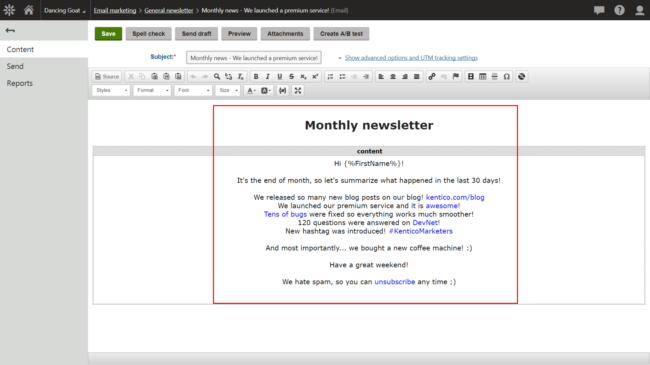650x365 pixels.
Task: Toggle italic formatting
Action: [x=268, y=76]
